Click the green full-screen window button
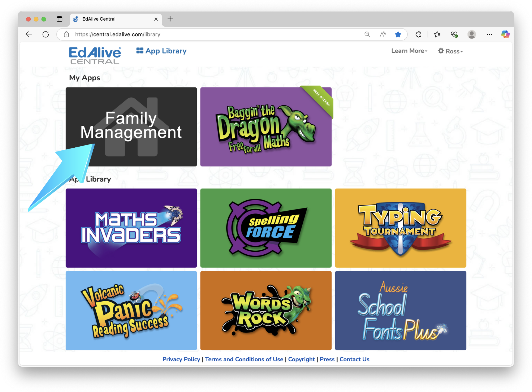Viewport: 532px width, 392px height. [x=44, y=19]
